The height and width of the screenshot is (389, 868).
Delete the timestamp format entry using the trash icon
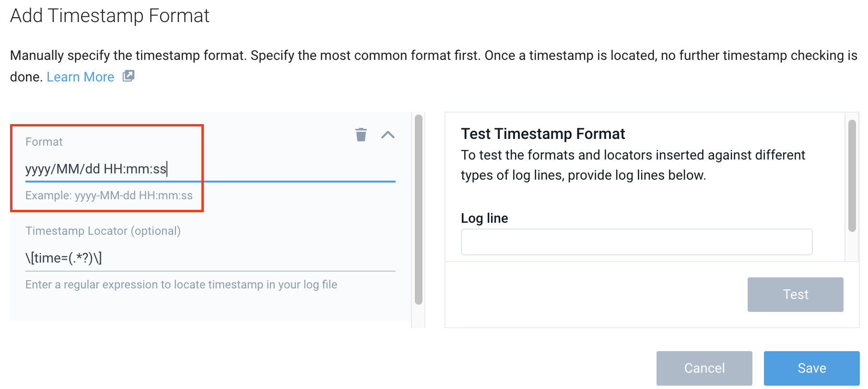(x=361, y=135)
